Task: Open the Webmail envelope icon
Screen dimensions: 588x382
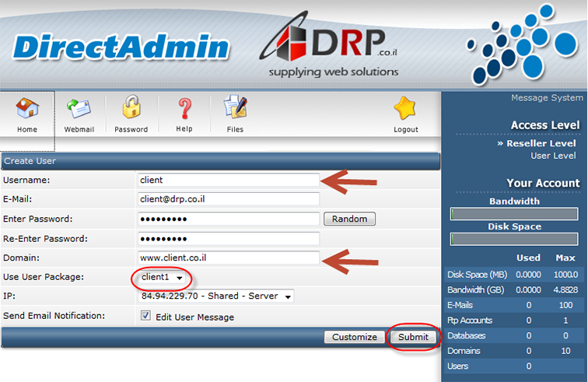Action: [79, 108]
